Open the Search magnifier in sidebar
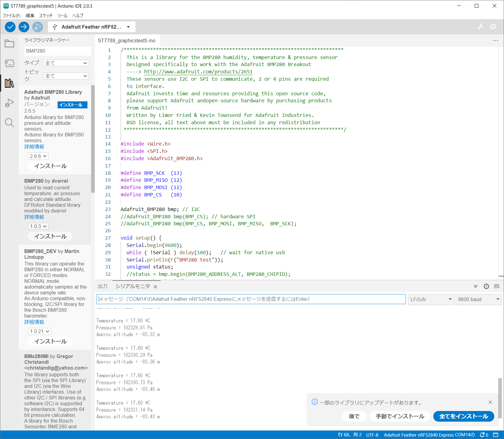This screenshot has height=439, width=504. pos(9,123)
